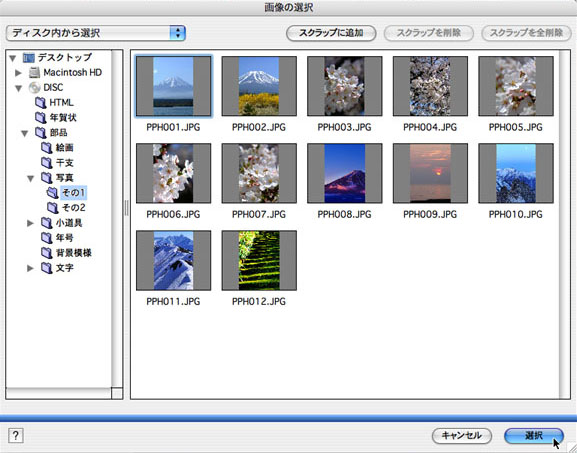
Task: Open the 年賀状 folder
Action: pos(56,118)
